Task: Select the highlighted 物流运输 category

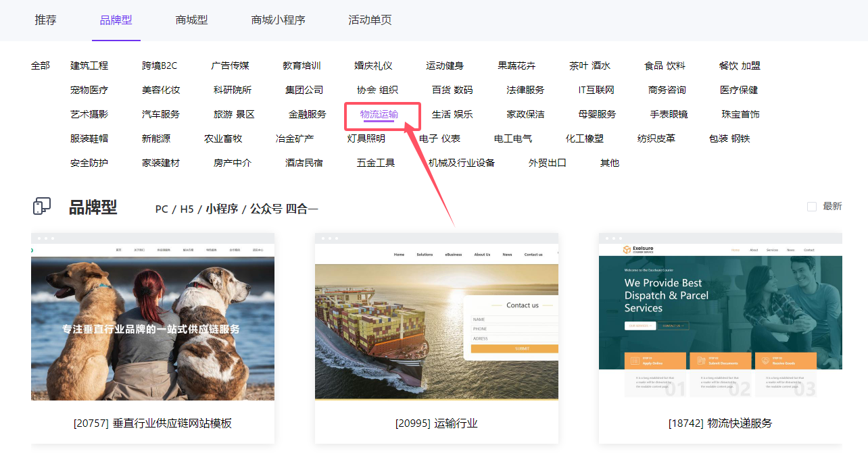Action: (379, 114)
